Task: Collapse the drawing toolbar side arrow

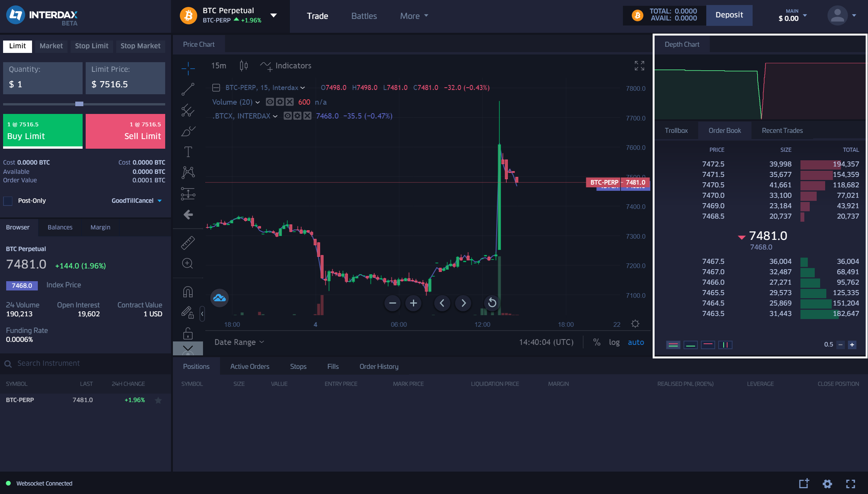Action: [202, 314]
